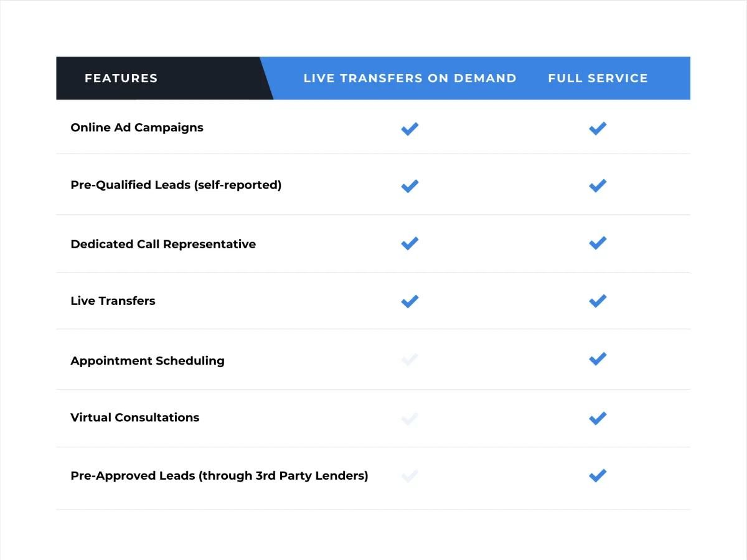This screenshot has height=560, width=747.
Task: Click Virtual Consultations checkmark under Full Service
Action: tap(598, 418)
